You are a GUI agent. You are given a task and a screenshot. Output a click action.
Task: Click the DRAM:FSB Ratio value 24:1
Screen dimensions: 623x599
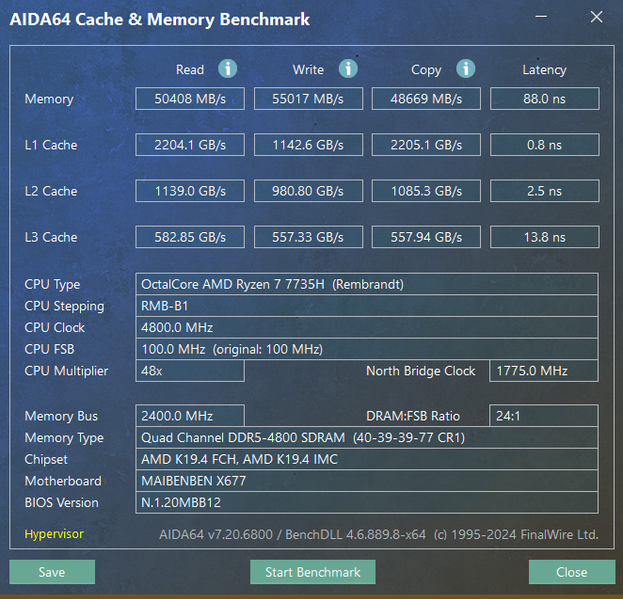click(x=544, y=416)
